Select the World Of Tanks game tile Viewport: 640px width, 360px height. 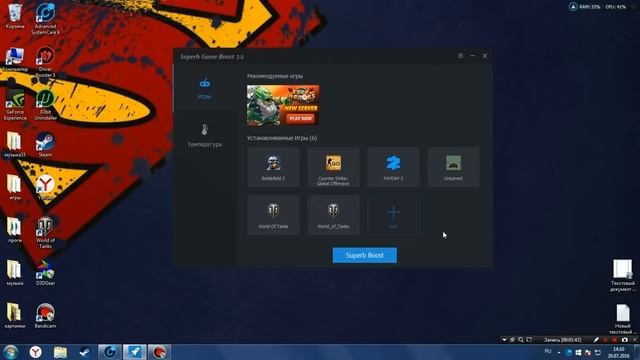coord(273,215)
